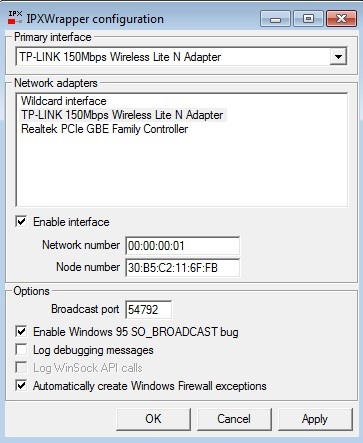Confirm settings with OK button
The height and width of the screenshot is (443, 363).
(x=153, y=419)
